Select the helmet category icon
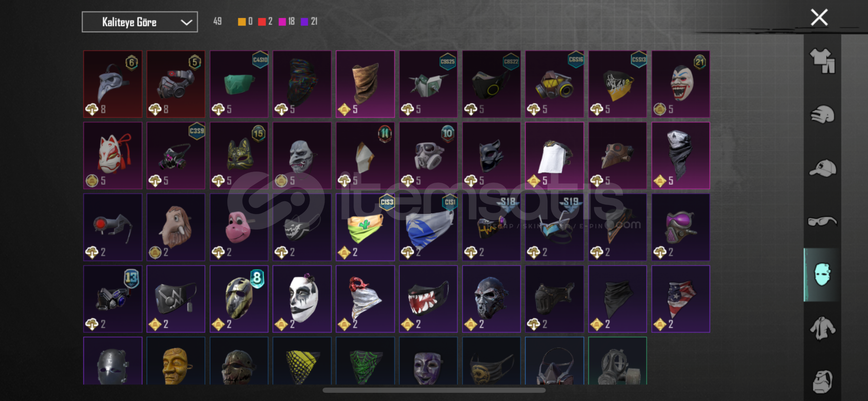This screenshot has height=401, width=868. coord(822,114)
